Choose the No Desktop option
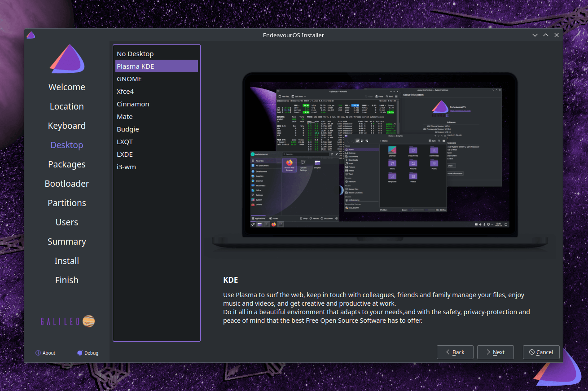The height and width of the screenshot is (391, 588). point(135,53)
